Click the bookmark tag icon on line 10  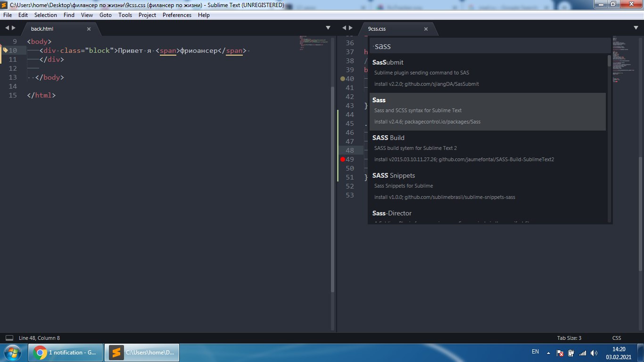(5, 50)
